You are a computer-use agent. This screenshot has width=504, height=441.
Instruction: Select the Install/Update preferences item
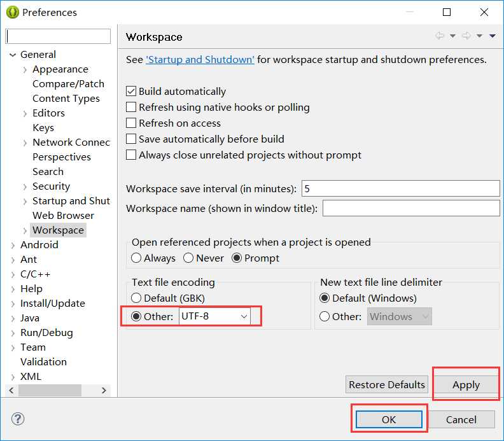tap(52, 303)
